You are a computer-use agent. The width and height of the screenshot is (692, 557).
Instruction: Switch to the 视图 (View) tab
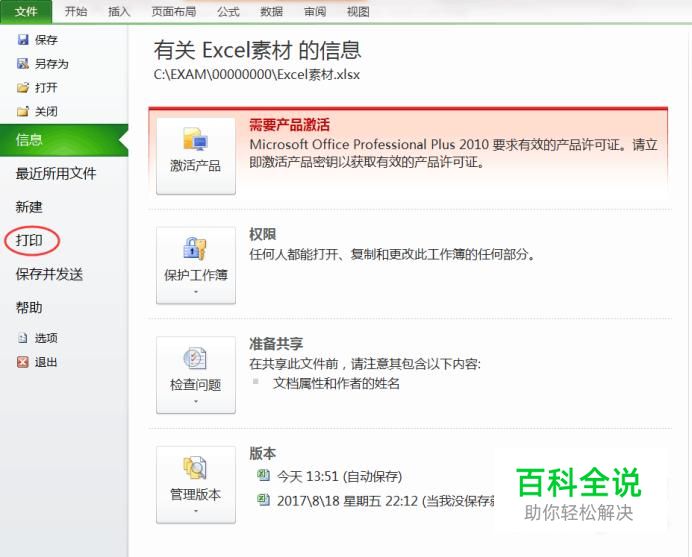click(x=358, y=11)
